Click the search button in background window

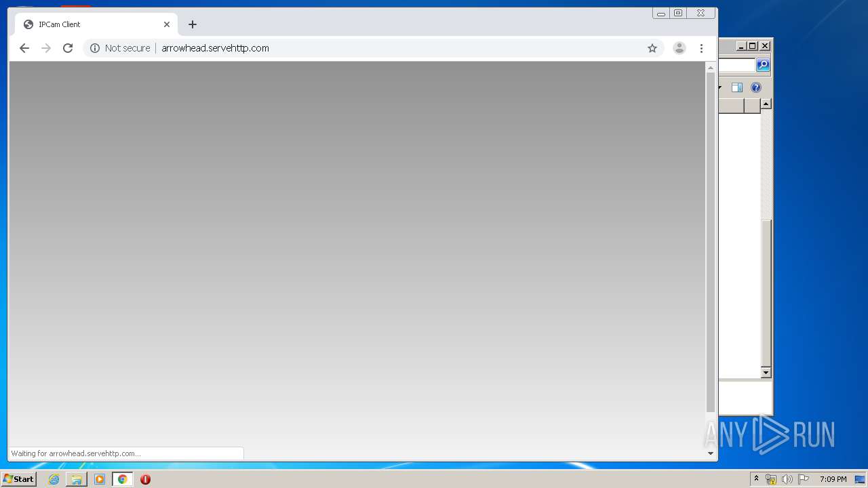coord(763,65)
